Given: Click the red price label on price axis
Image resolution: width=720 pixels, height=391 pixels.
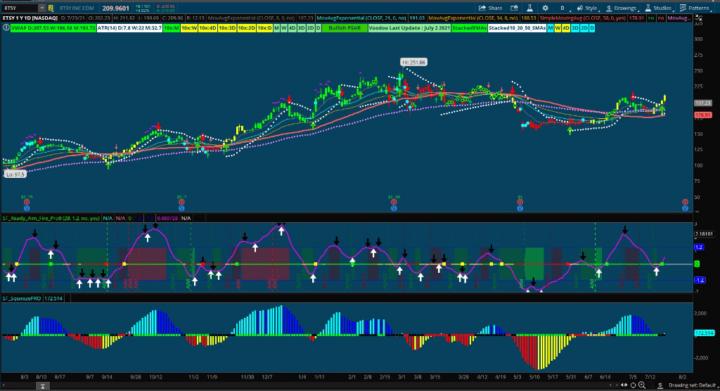Looking at the screenshot, I should coord(703,115).
